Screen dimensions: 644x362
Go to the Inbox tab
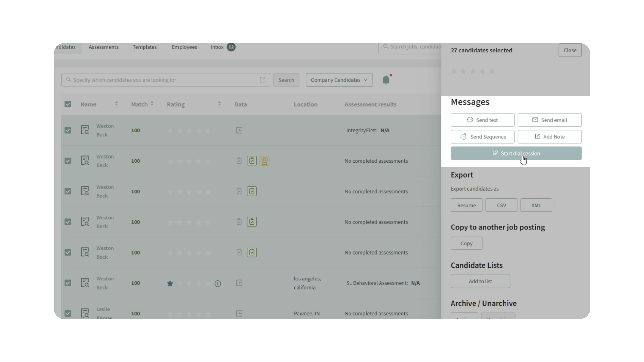coord(217,47)
